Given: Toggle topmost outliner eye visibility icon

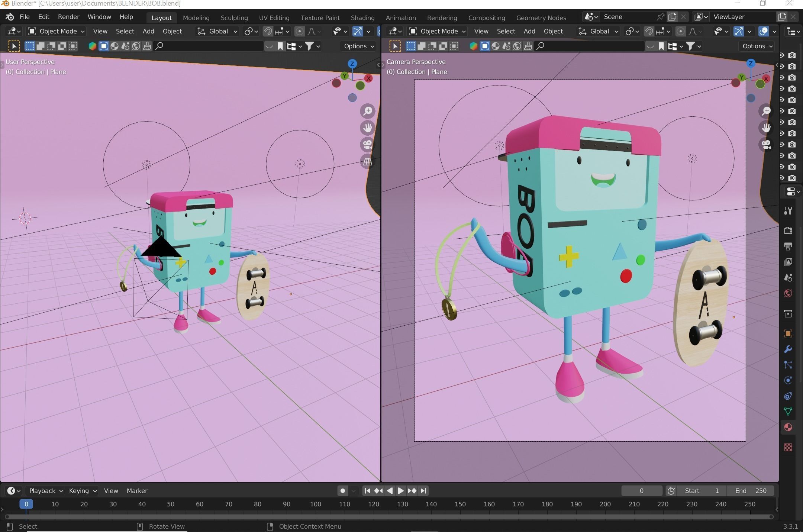Looking at the screenshot, I should click(x=782, y=55).
